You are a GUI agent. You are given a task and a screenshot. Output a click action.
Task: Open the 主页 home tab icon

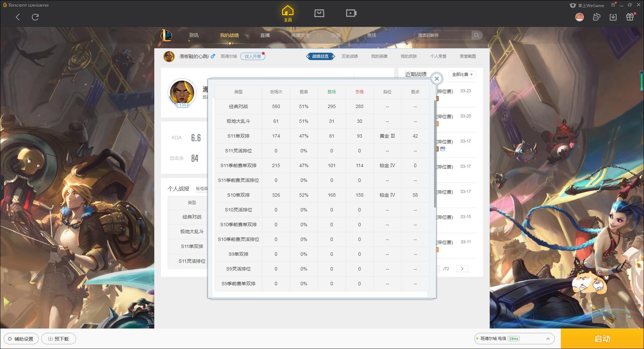[x=288, y=14]
